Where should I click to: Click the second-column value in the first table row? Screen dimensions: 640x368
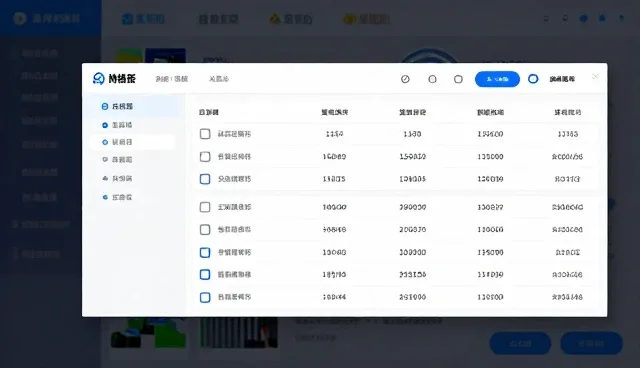point(334,134)
